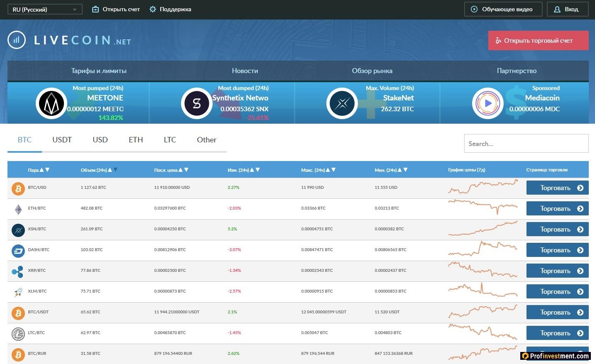This screenshot has height=364, width=595.
Task: Click the StakeNet coin logo in the banner
Action: pyautogui.click(x=342, y=103)
